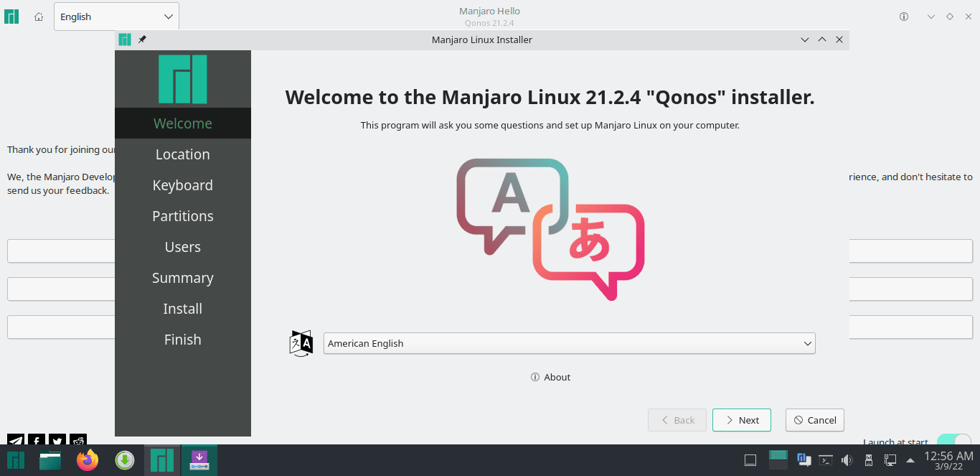Screen dimensions: 980x476
Task: Switch to Manjaro Hello taskbar entry
Action: [162, 460]
